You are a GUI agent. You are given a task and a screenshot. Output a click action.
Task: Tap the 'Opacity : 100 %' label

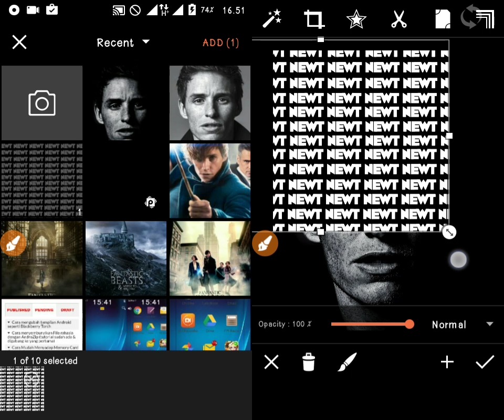[285, 324]
